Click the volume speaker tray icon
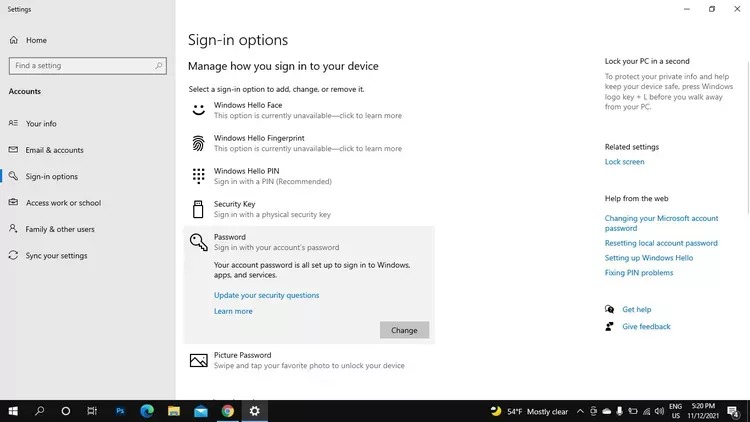The height and width of the screenshot is (422, 750). (659, 411)
